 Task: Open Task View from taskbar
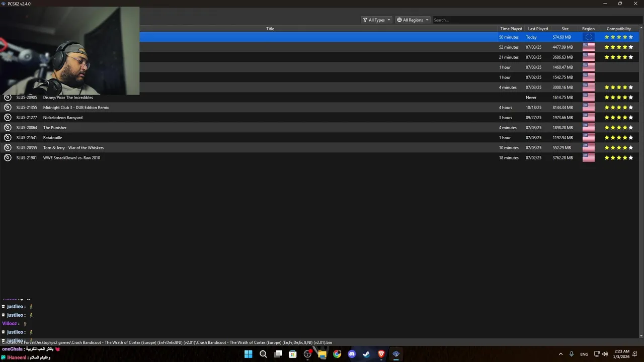pyautogui.click(x=278, y=354)
